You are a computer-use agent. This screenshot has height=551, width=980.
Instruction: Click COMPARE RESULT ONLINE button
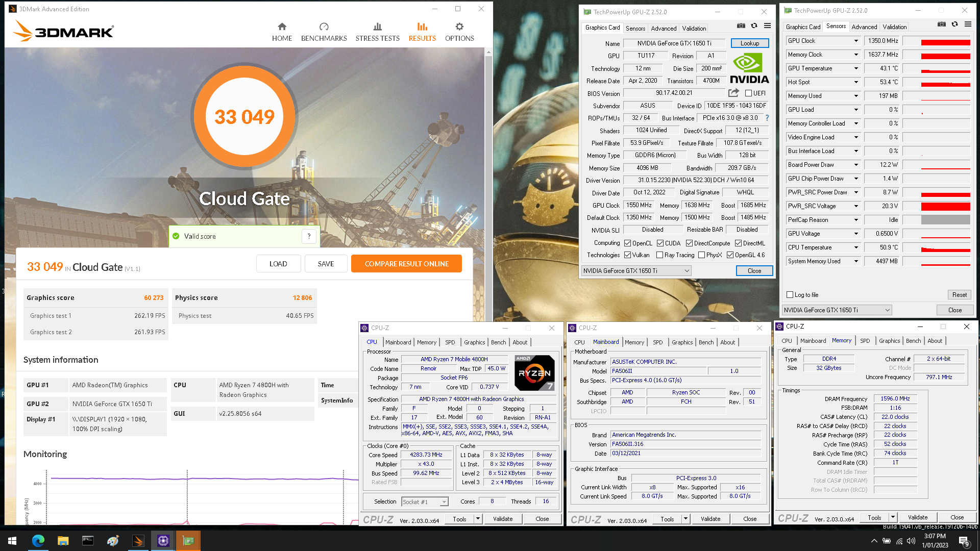[x=406, y=264]
